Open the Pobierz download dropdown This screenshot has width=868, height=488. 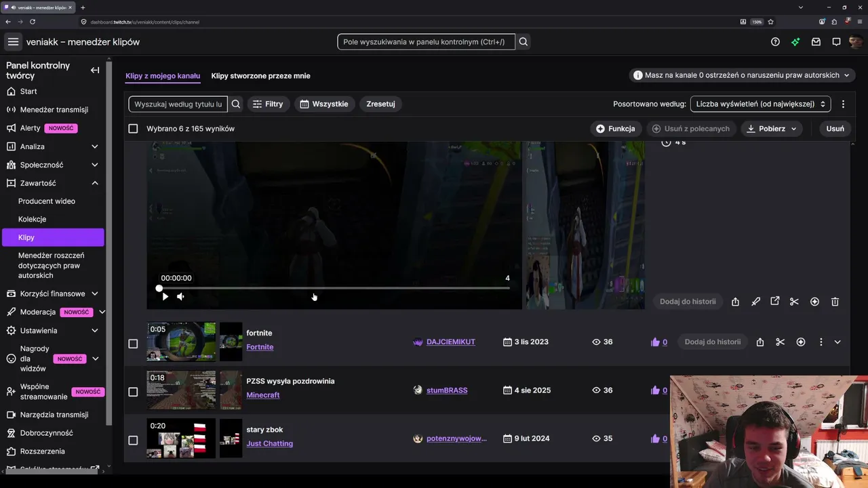(772, 129)
